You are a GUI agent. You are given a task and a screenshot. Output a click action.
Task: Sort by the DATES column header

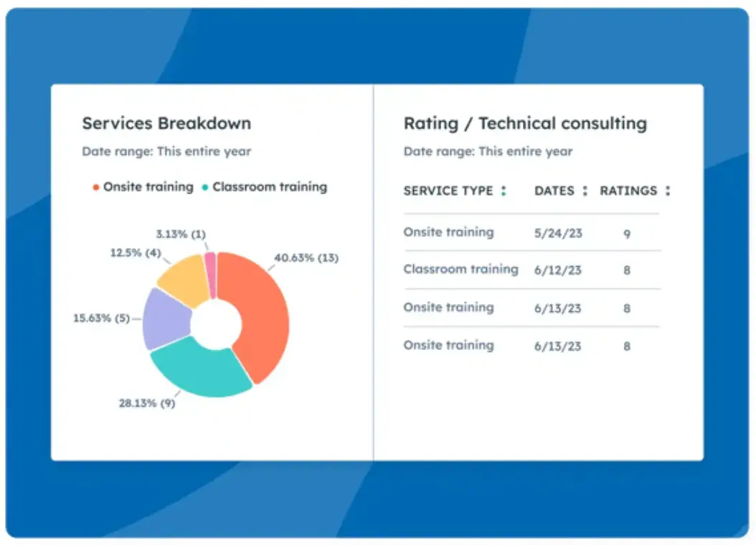(554, 191)
